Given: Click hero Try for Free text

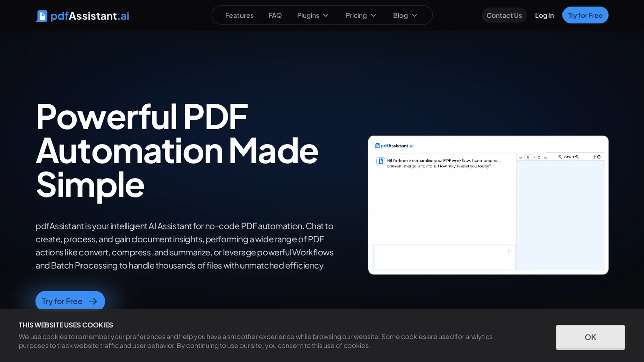Looking at the screenshot, I should pyautogui.click(x=62, y=301).
